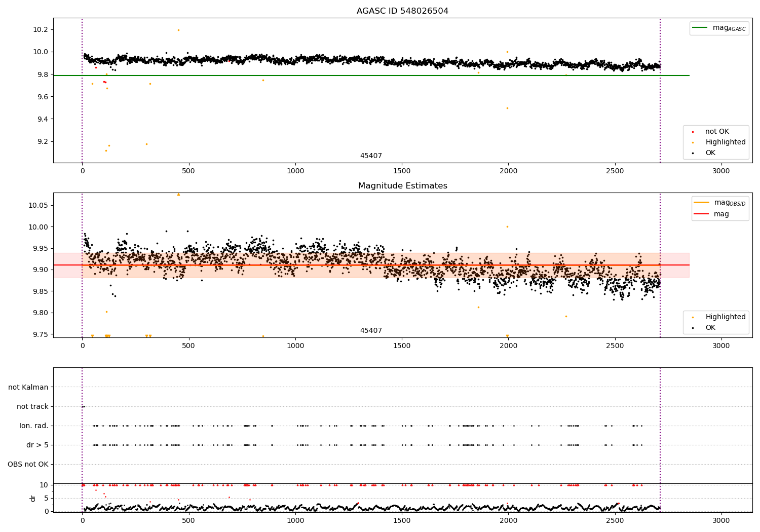
Task: Click the 9.90 tick label on middle plot
Action: (x=41, y=270)
